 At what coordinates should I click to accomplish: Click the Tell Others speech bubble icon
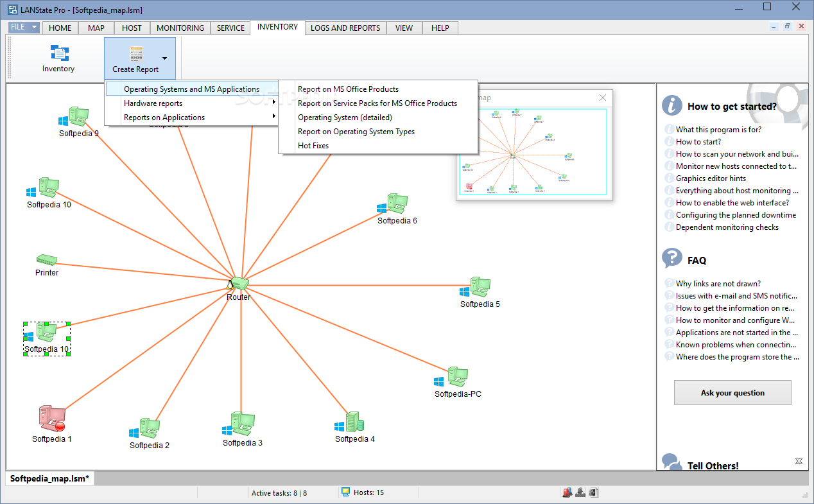click(672, 463)
